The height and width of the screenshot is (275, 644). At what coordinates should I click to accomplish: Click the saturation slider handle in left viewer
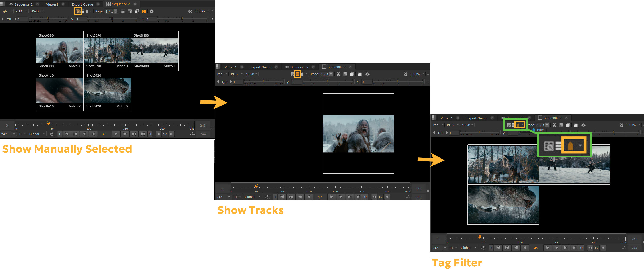(182, 19)
